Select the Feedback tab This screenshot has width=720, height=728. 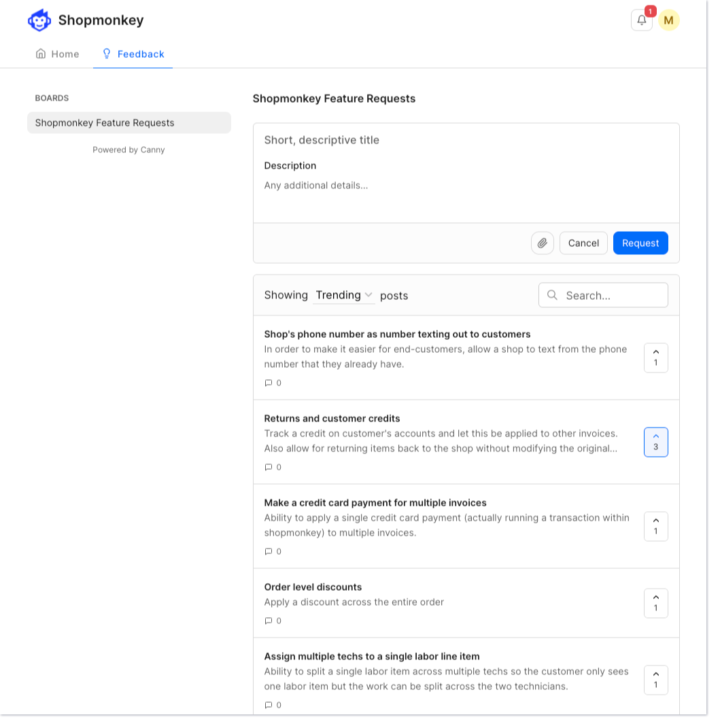click(x=133, y=54)
